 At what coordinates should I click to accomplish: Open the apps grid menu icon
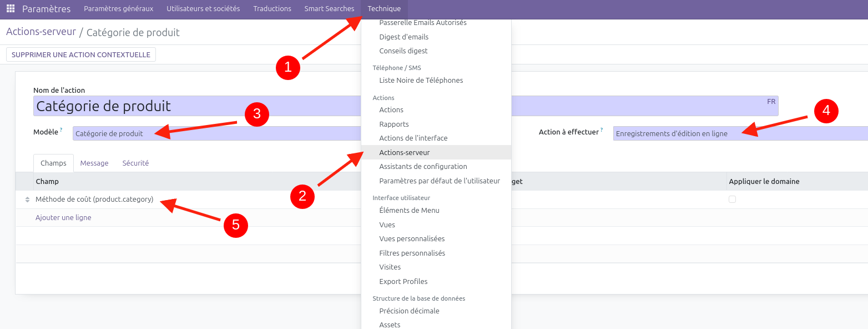11,9
